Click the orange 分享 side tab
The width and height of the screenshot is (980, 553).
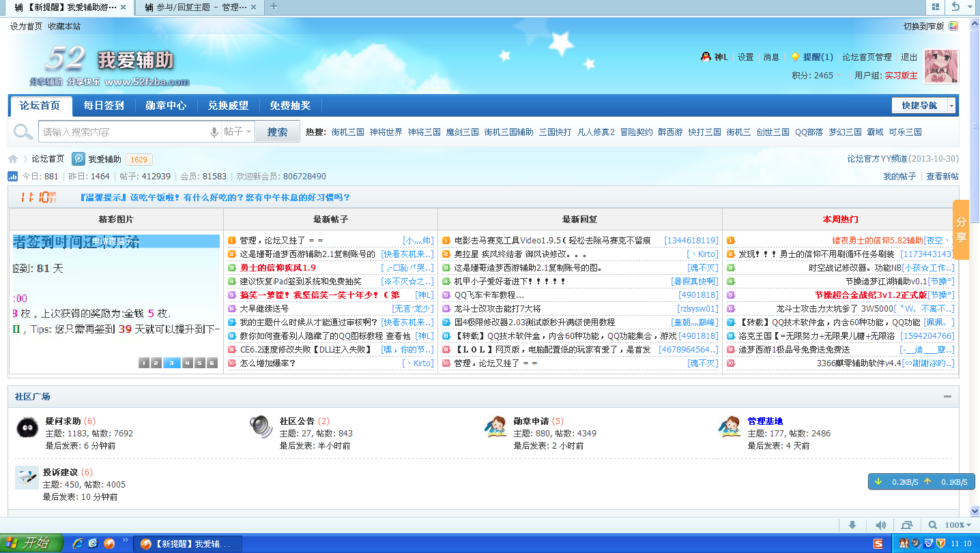961,230
